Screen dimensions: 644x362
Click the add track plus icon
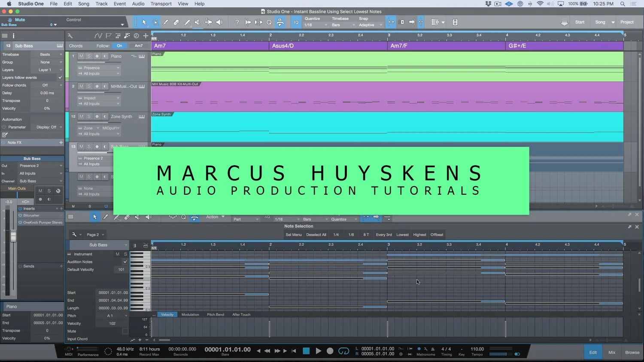tap(146, 36)
